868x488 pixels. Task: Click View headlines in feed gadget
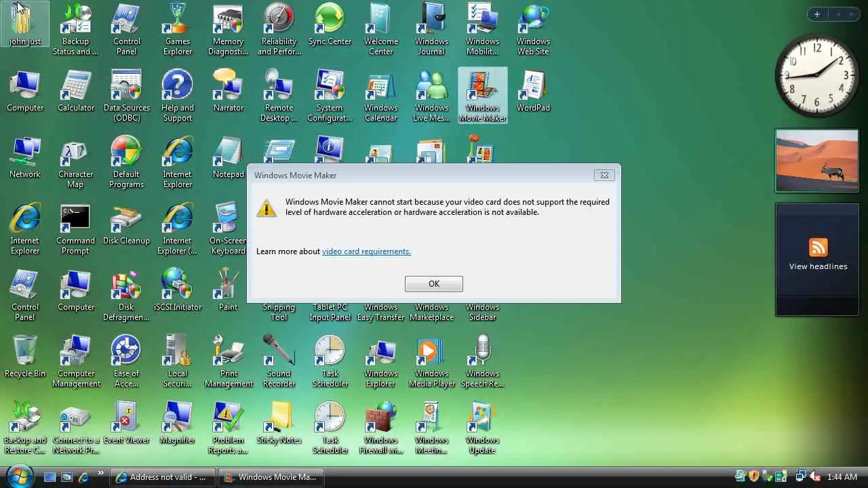[x=818, y=266]
